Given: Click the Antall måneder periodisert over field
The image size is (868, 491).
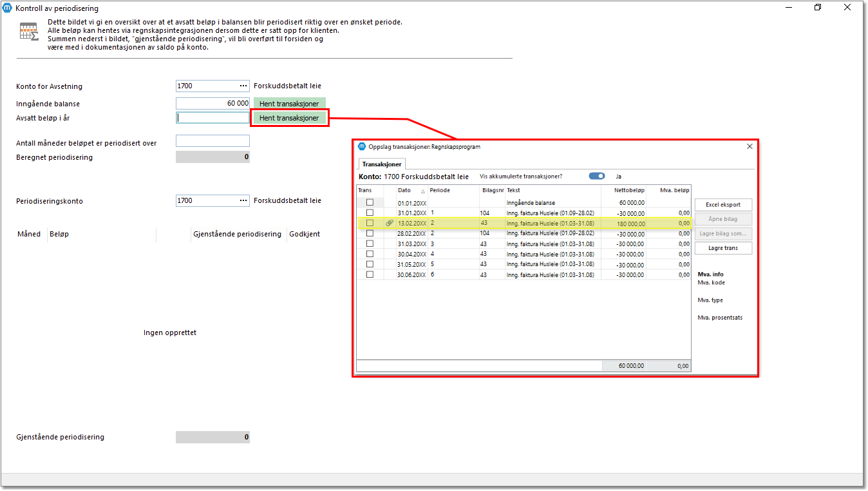Looking at the screenshot, I should pyautogui.click(x=212, y=141).
